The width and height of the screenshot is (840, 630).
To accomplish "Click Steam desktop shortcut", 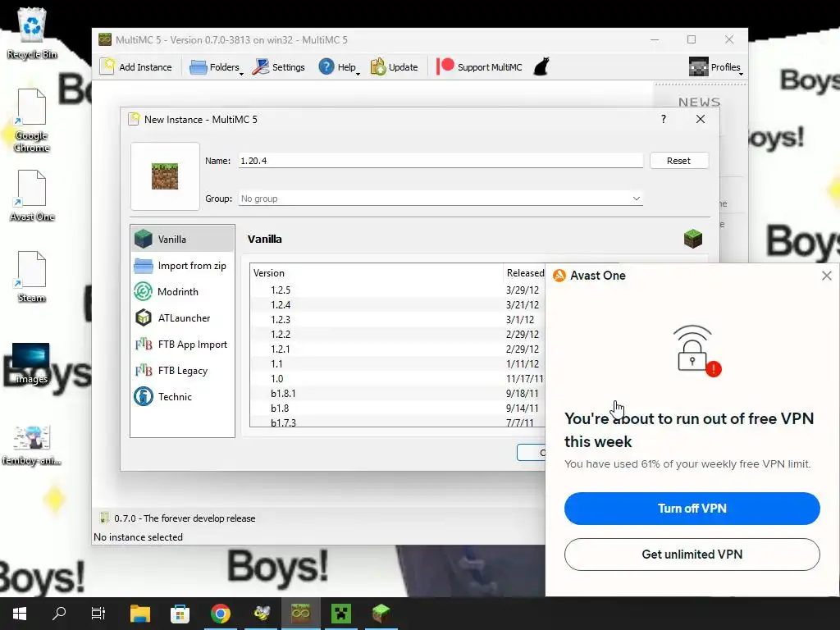I will pyautogui.click(x=32, y=277).
